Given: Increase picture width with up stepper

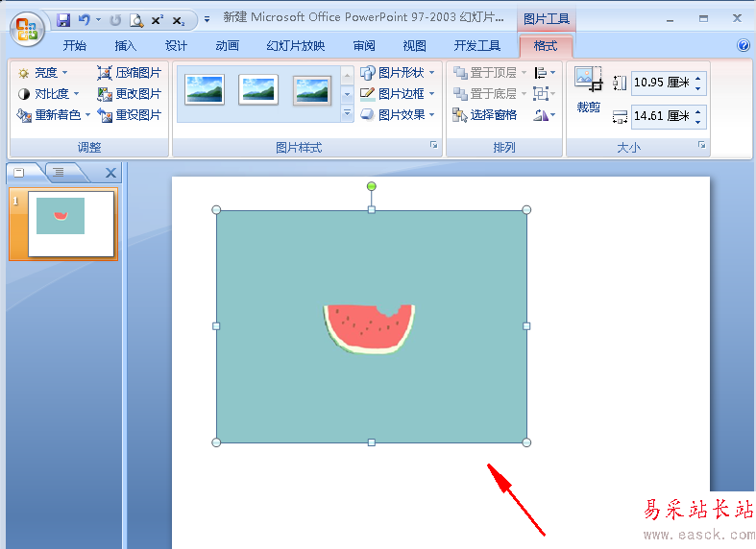Looking at the screenshot, I should click(x=698, y=110).
